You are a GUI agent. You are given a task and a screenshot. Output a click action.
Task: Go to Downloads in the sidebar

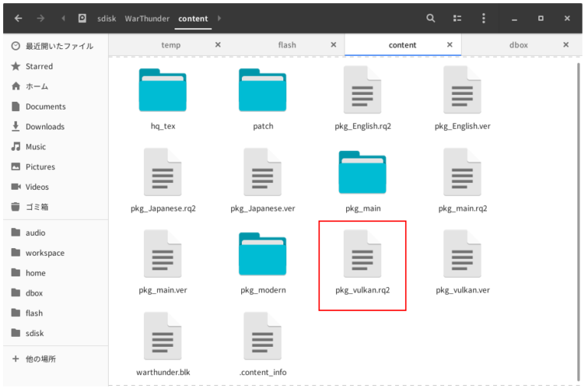(44, 126)
